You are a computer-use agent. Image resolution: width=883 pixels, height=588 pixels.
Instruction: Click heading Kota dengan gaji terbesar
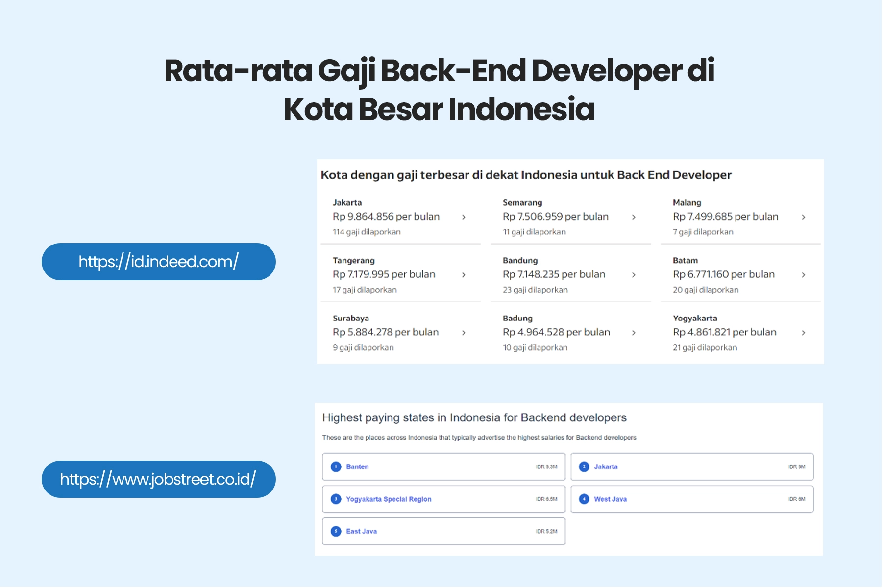tap(526, 175)
